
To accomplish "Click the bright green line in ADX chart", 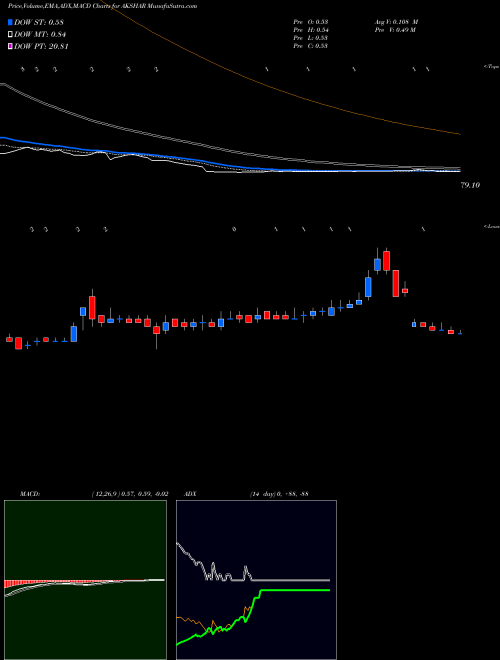I will point(253,615).
